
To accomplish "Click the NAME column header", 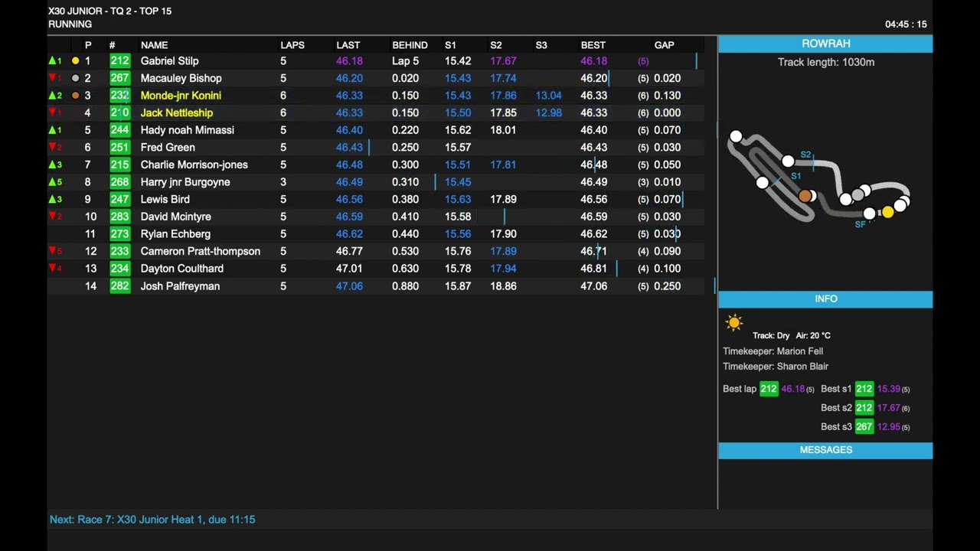I will tap(154, 45).
